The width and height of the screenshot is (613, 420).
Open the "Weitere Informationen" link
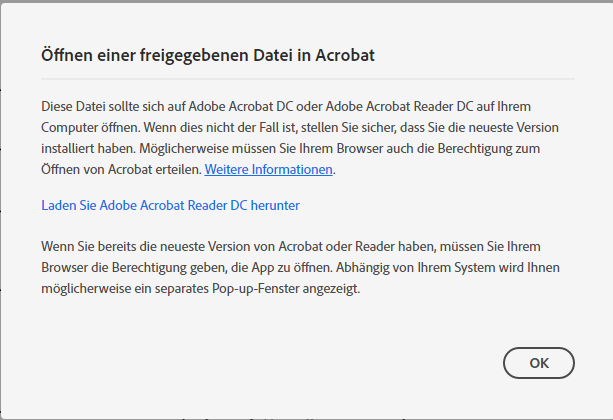[269, 169]
